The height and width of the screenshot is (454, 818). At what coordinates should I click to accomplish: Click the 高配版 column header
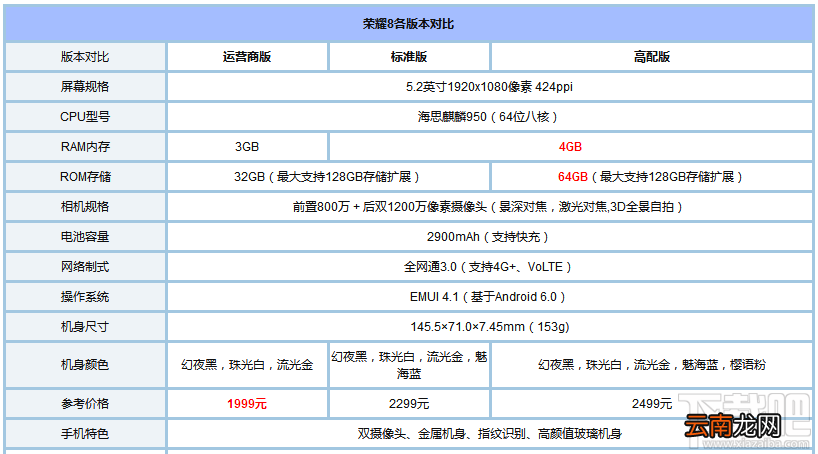pyautogui.click(x=652, y=57)
